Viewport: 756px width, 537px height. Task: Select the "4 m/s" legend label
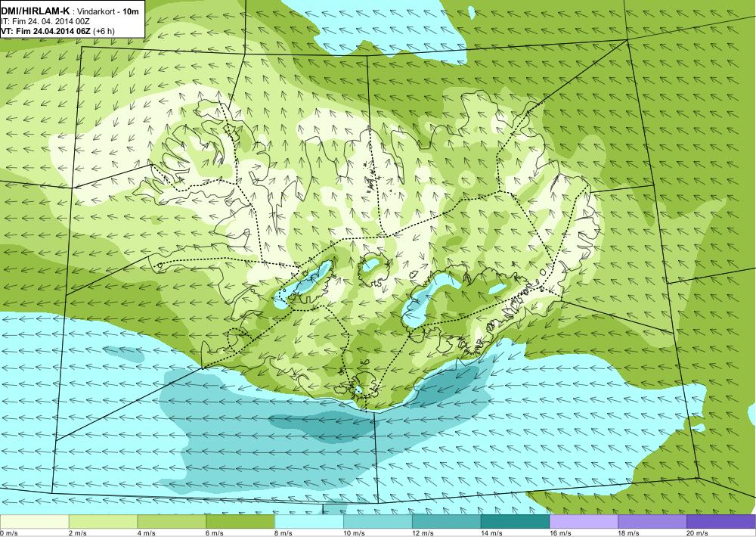[x=147, y=533]
